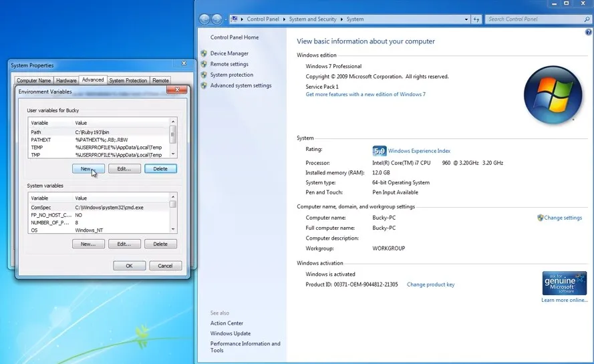The height and width of the screenshot is (364, 594).
Task: Click the genuine Microsoft software badge
Action: 564,283
